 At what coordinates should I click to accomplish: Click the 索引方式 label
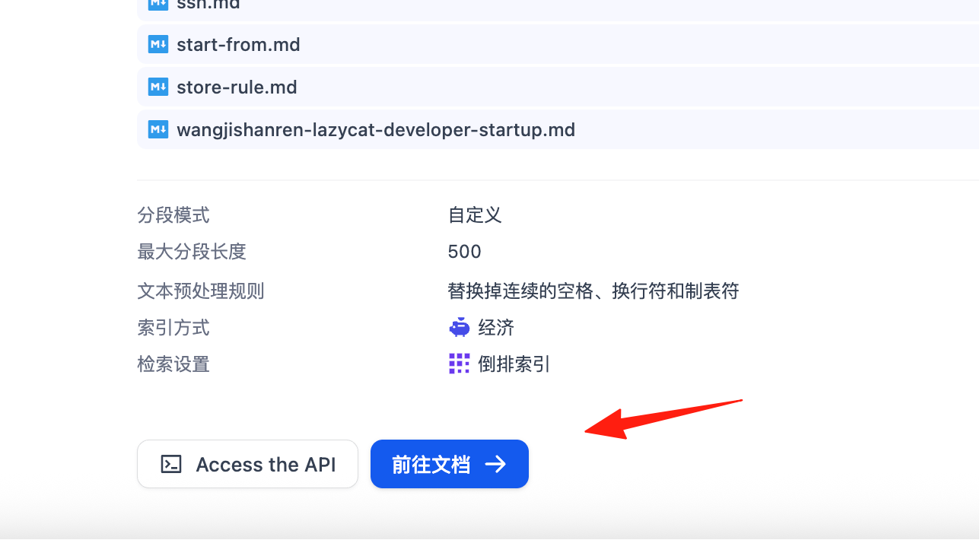click(x=173, y=328)
